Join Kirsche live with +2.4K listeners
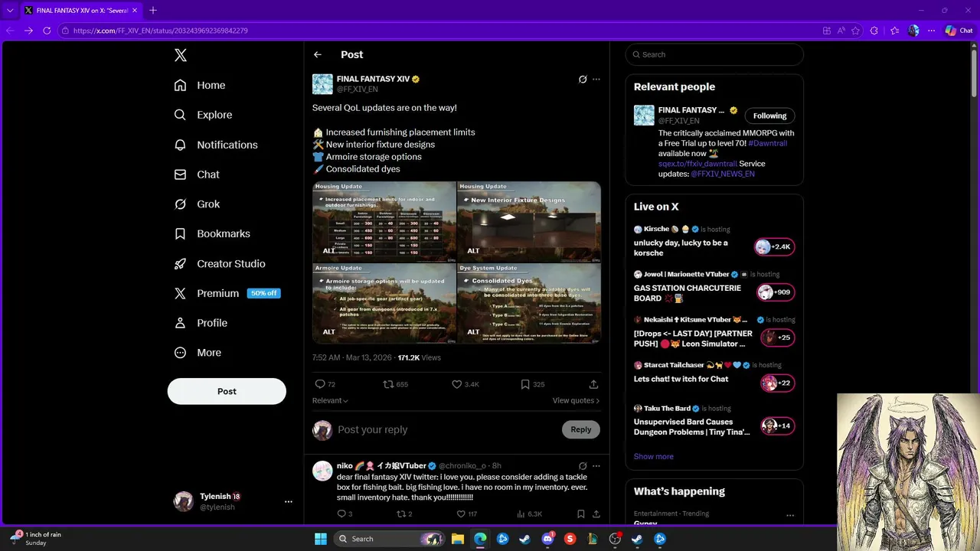The width and height of the screenshot is (980, 551). 774,246
